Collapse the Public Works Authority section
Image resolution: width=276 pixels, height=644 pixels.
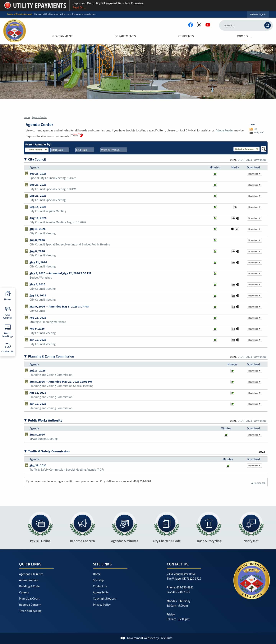point(25,420)
